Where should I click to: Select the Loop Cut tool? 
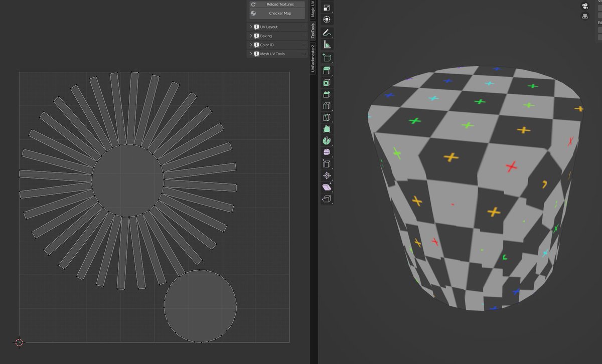[327, 106]
